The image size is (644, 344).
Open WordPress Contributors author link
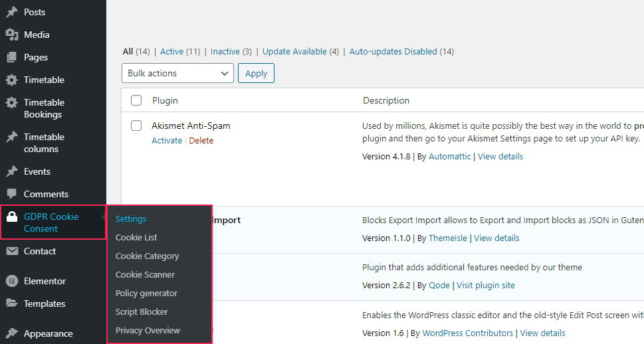467,333
